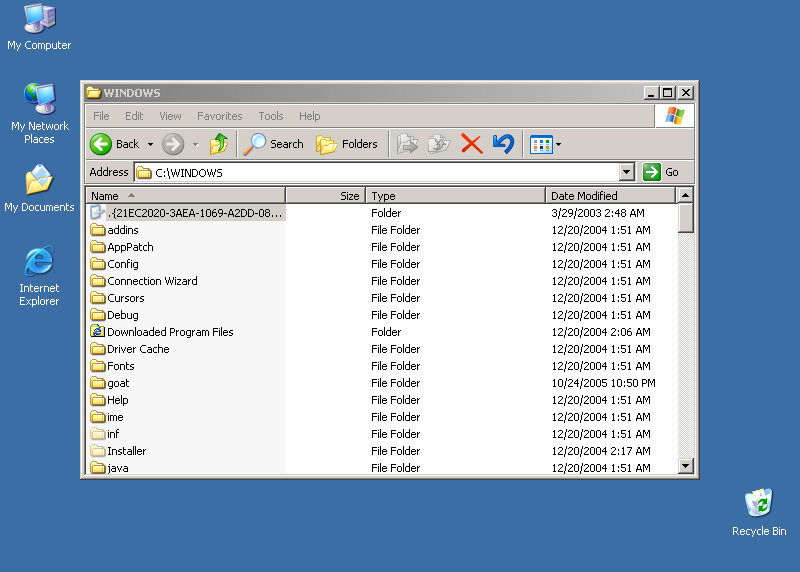Click the Windows flag logo throbber
Image resolution: width=800 pixels, height=572 pixels.
point(674,116)
